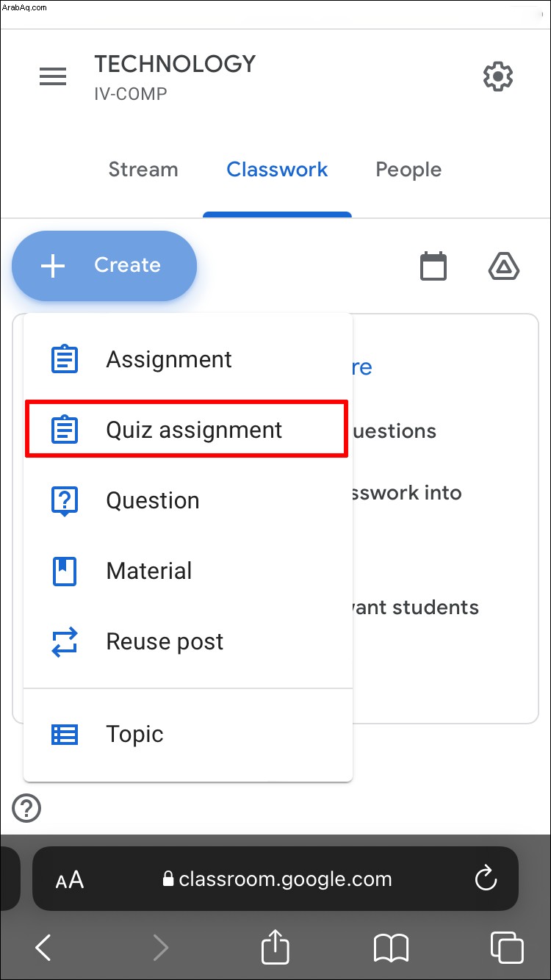Image resolution: width=551 pixels, height=980 pixels.
Task: Open the class Drive folder icon
Action: 504,267
